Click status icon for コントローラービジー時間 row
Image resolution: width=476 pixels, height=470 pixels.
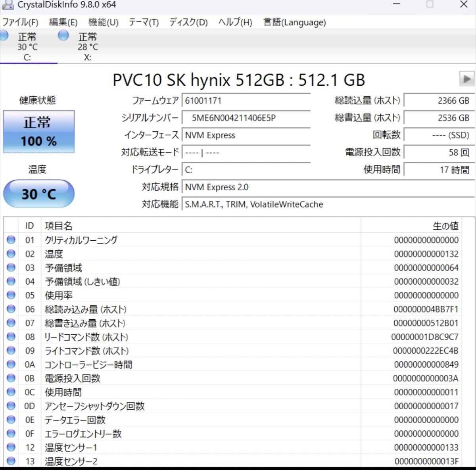(11, 364)
